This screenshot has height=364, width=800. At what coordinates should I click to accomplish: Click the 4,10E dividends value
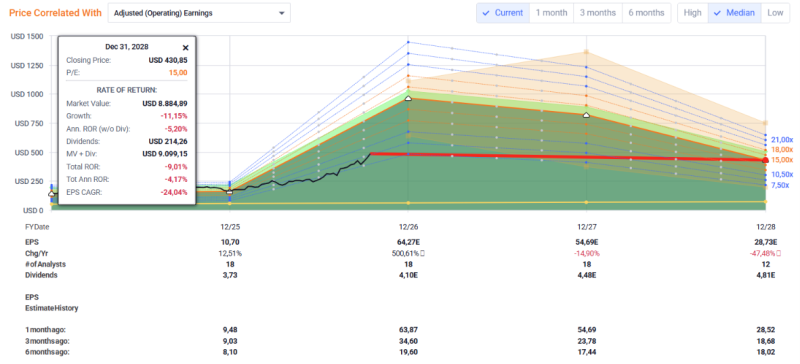point(408,275)
